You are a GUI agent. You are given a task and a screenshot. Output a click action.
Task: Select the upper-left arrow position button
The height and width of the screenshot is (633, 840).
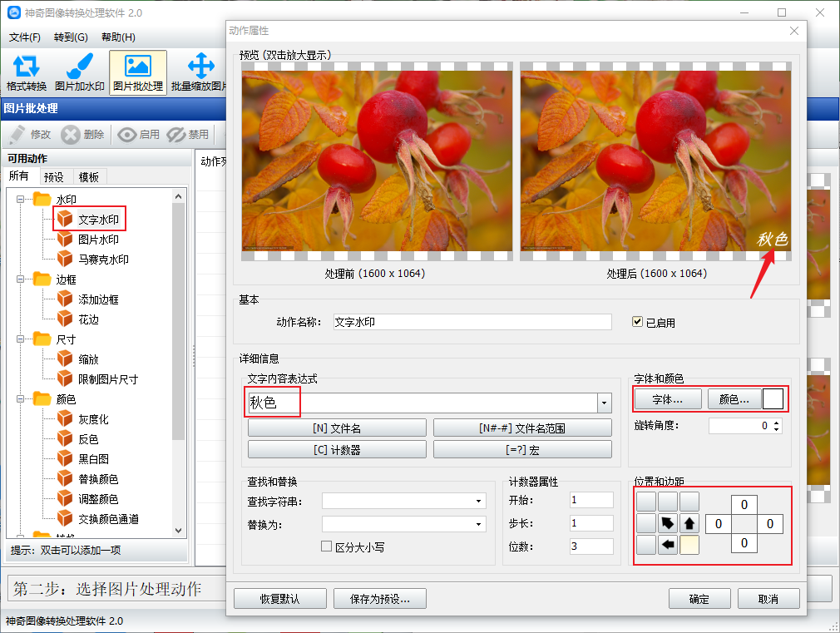pos(668,523)
